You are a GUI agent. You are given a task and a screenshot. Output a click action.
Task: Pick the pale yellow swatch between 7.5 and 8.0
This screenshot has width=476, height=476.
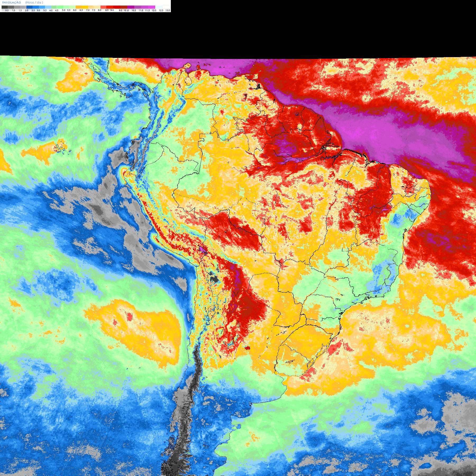point(97,7)
